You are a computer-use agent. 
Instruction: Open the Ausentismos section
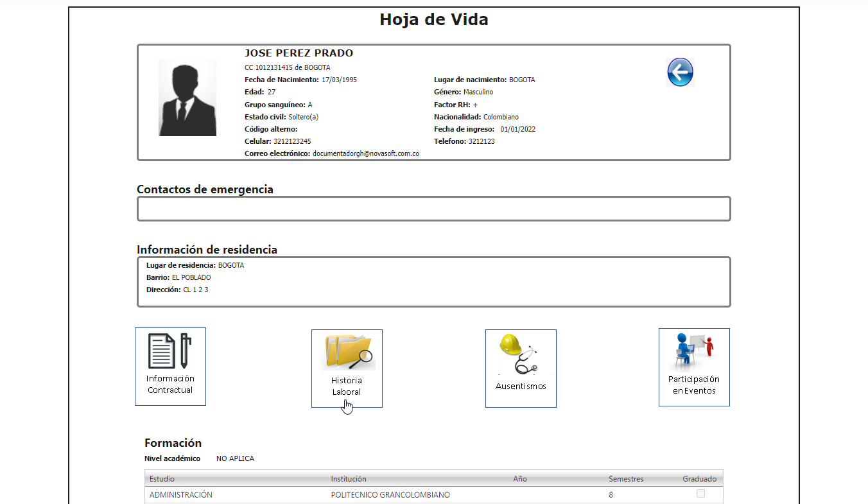521,368
